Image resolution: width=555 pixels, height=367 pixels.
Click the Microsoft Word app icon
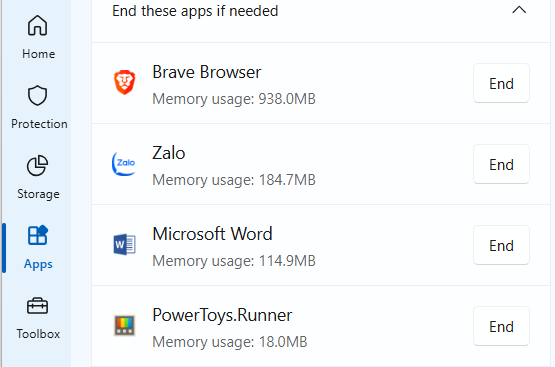124,245
